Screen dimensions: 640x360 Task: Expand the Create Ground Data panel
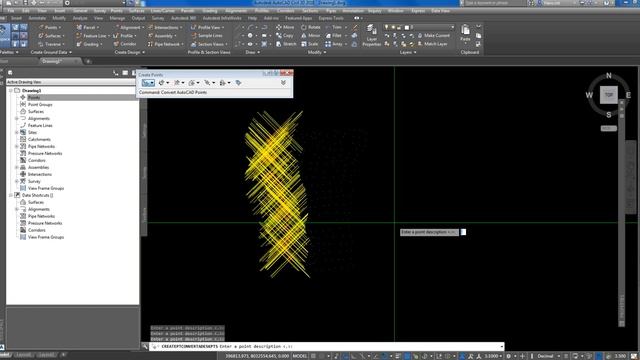click(x=51, y=52)
